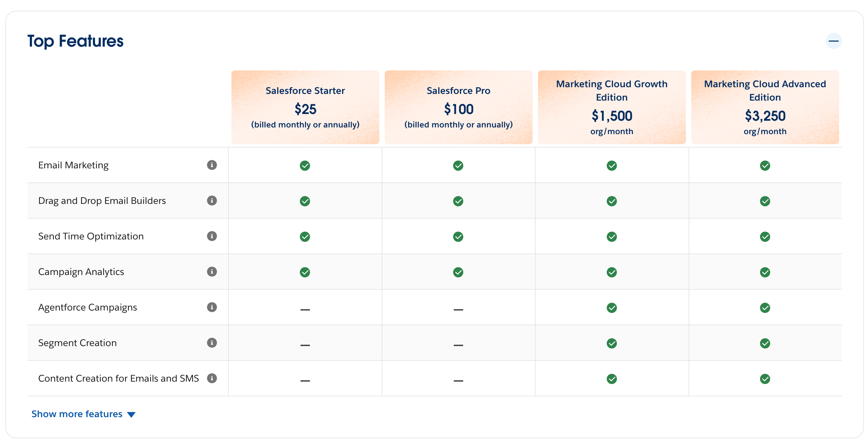Click Content Creation dash under Salesforce Pro

[x=458, y=381]
